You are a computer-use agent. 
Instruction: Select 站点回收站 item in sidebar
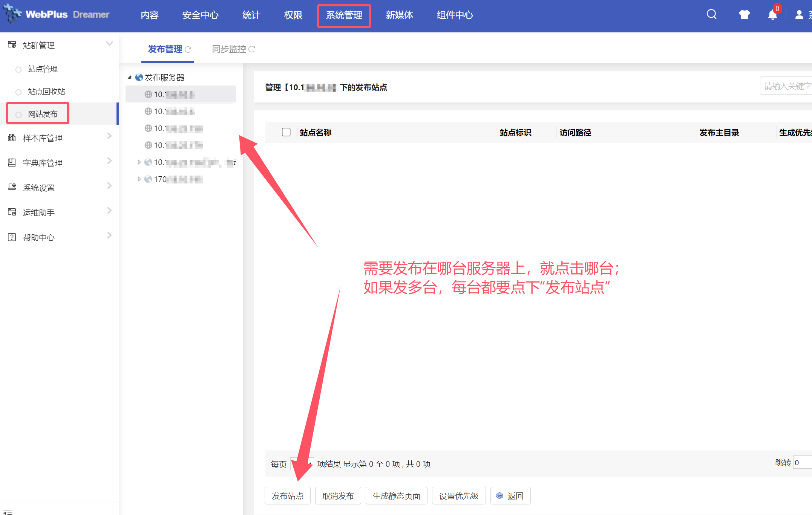point(46,92)
